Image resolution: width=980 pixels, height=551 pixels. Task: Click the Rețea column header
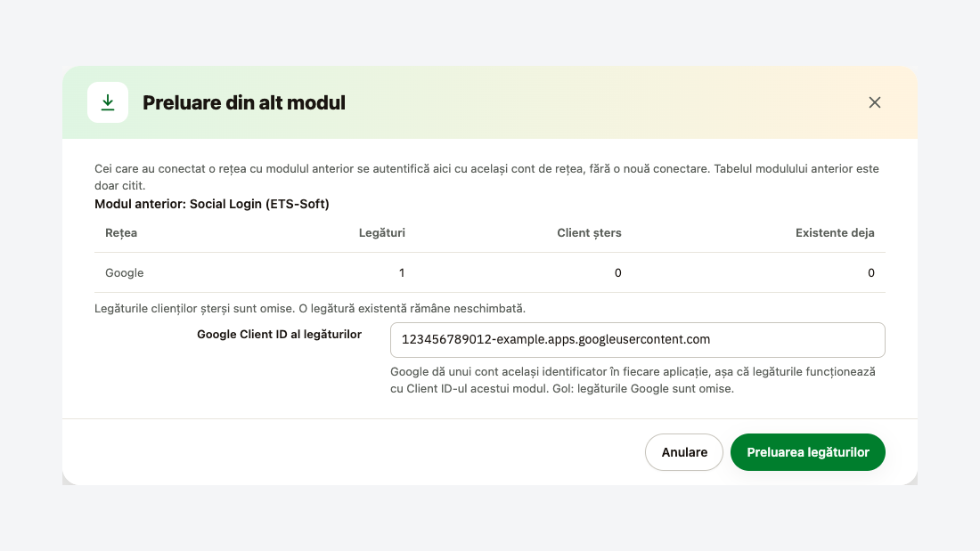[x=121, y=233]
